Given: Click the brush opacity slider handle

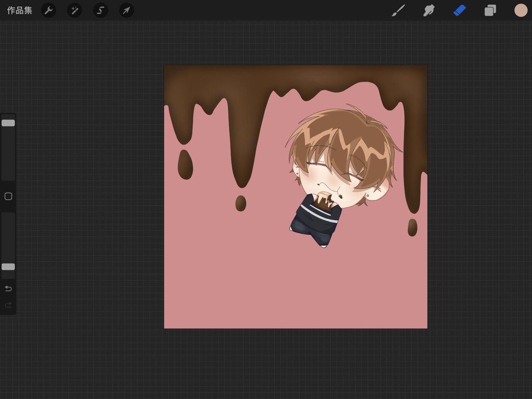Looking at the screenshot, I should [x=8, y=267].
